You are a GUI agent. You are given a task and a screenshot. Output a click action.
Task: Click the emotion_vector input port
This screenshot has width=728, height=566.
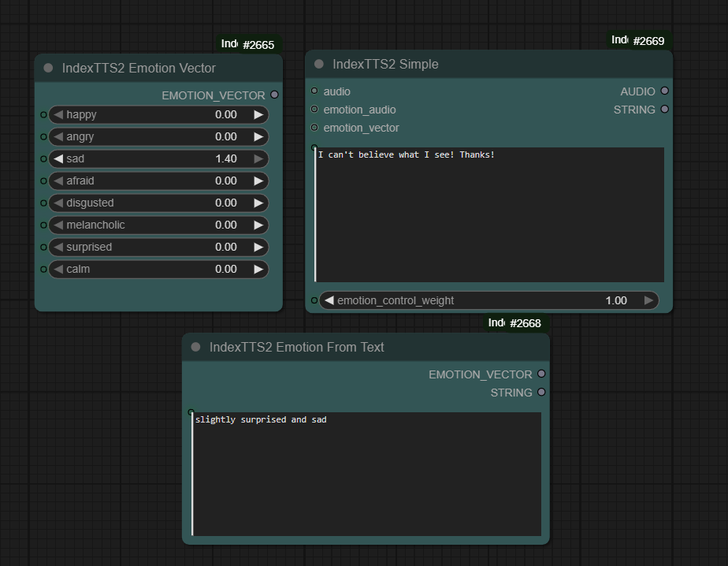[315, 128]
